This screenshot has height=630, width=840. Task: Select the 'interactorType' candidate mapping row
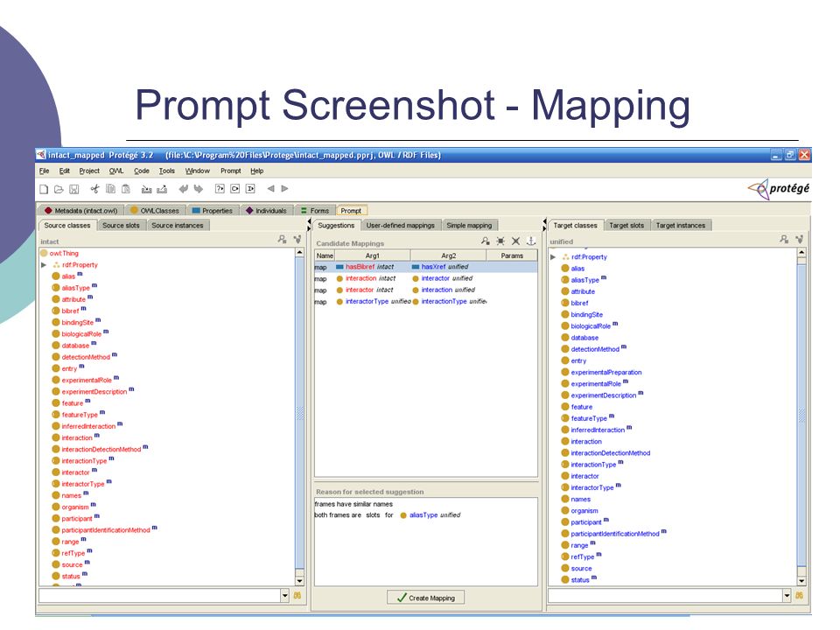(x=426, y=302)
